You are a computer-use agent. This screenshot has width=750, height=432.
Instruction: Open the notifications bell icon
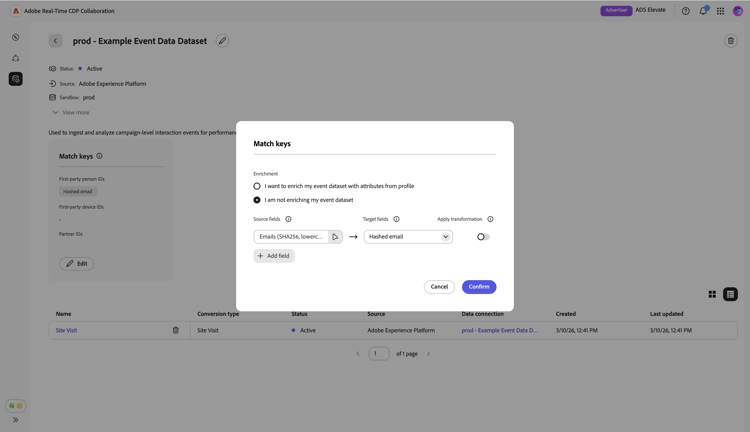[703, 11]
